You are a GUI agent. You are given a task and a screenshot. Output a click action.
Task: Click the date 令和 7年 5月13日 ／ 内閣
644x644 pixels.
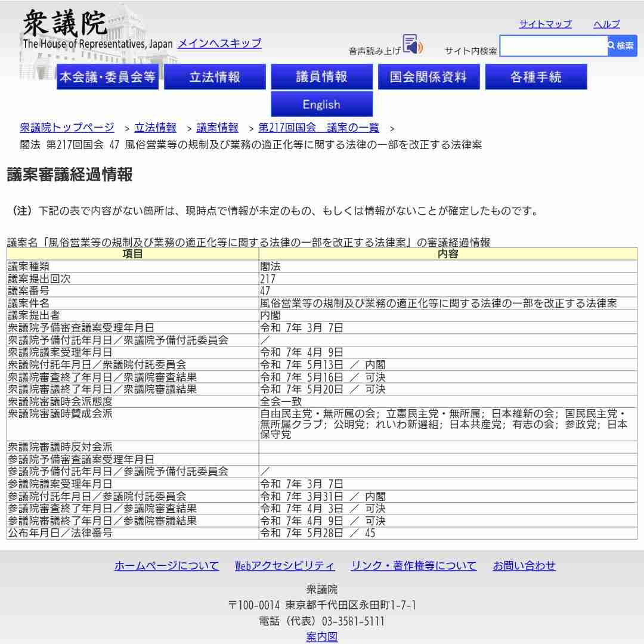323,365
